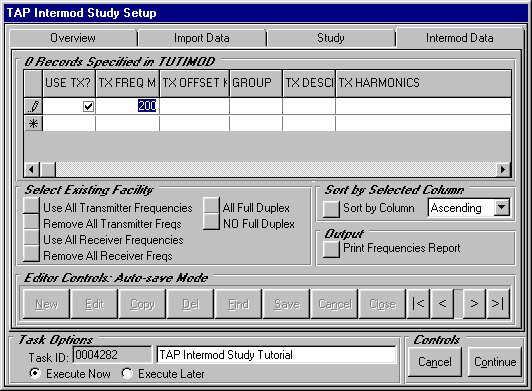The width and height of the screenshot is (532, 391).
Task: Click grid scrollbar right arrow
Action: pyautogui.click(x=503, y=169)
